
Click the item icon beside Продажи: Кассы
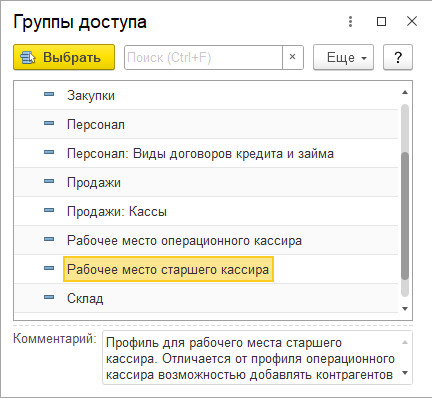(49, 210)
